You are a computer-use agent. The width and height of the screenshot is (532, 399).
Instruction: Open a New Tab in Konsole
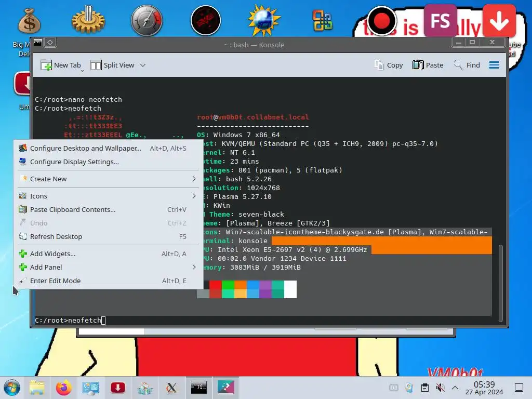[x=61, y=65]
